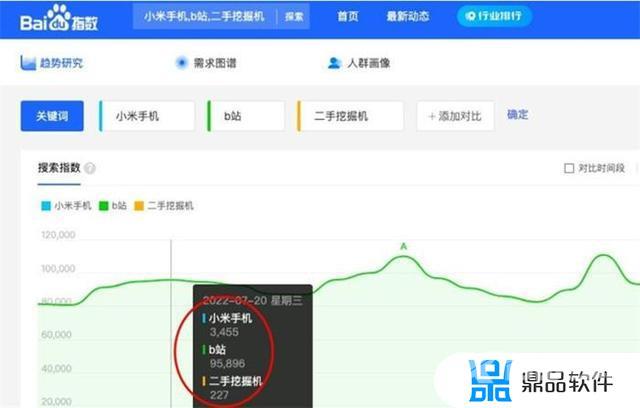Toggle the 二手挖掘机 orange legend swatch

[139, 206]
